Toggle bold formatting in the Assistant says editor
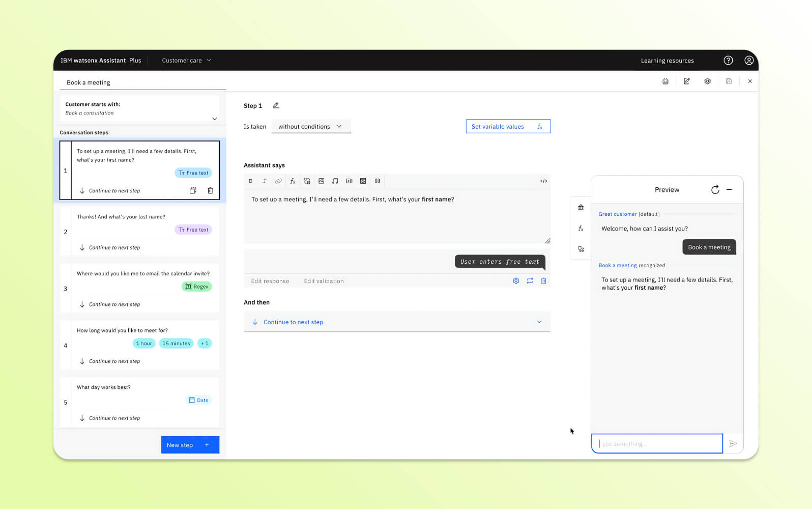 tap(250, 181)
